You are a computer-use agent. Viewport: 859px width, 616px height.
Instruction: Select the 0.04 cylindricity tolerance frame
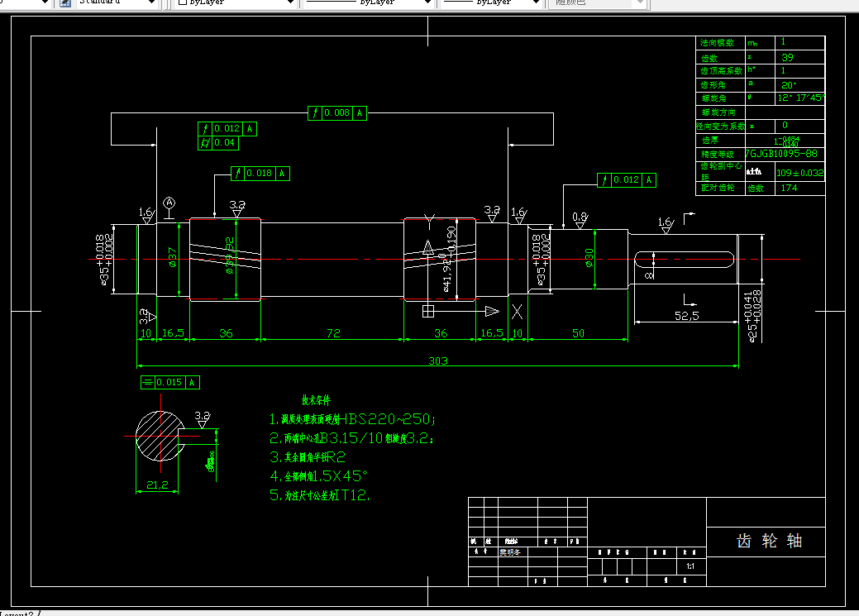pos(218,143)
